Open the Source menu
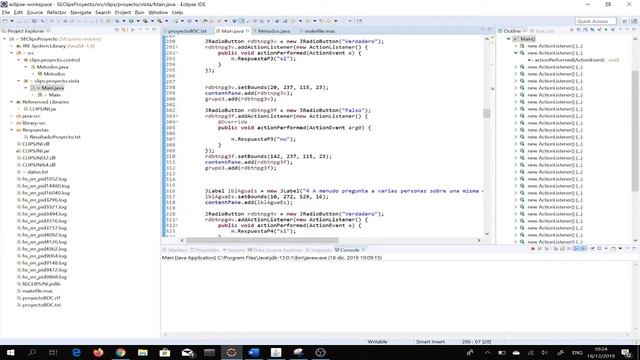Viewport: 640px width, 360px height. click(35, 12)
